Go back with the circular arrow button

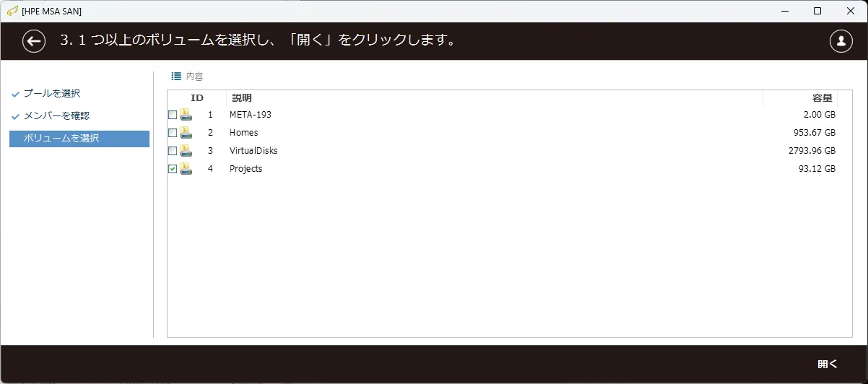34,41
